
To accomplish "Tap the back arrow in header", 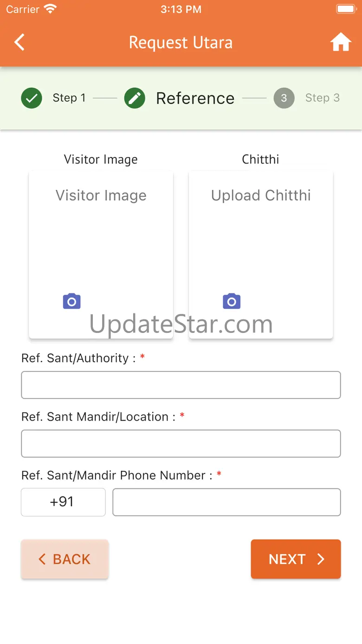I will point(19,42).
